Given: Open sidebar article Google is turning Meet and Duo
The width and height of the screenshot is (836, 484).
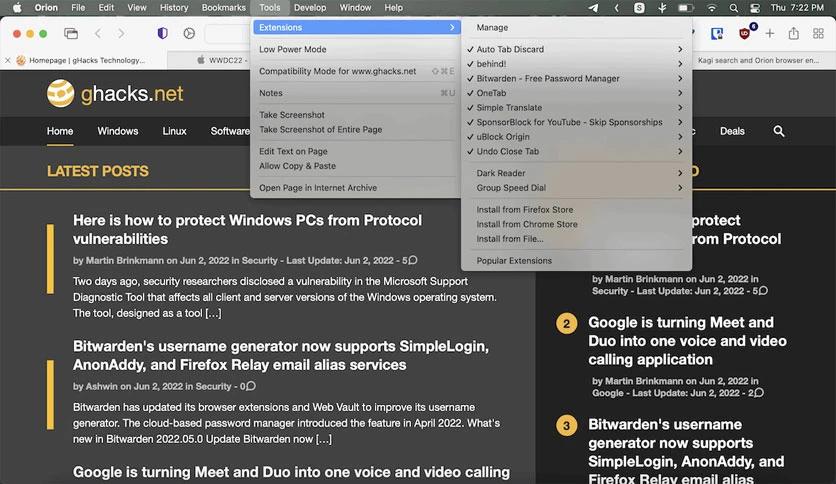Looking at the screenshot, I should click(687, 341).
